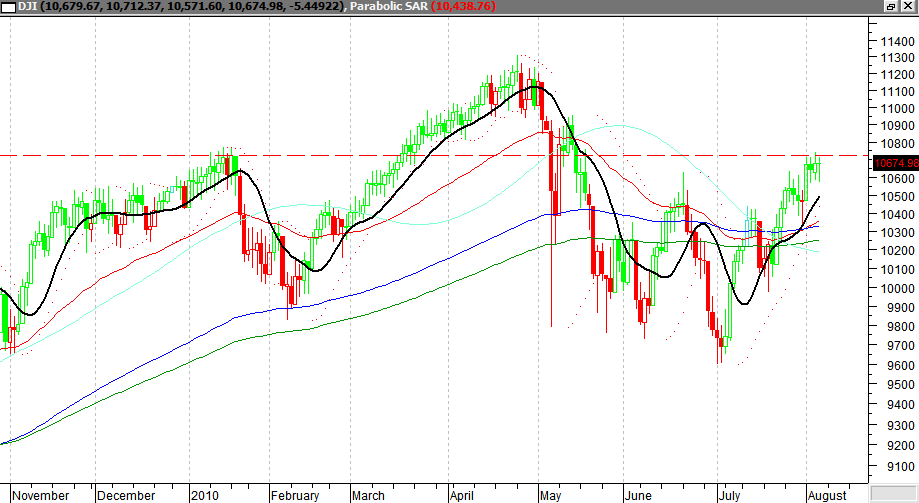
Task: Restore down the DJI chart window
Action: [x=891, y=6]
